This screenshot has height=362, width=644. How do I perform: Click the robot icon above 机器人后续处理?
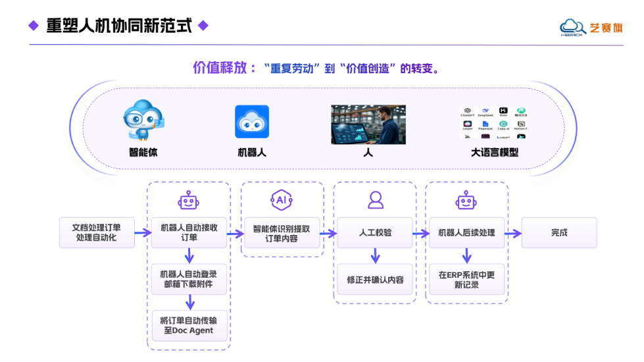[466, 200]
